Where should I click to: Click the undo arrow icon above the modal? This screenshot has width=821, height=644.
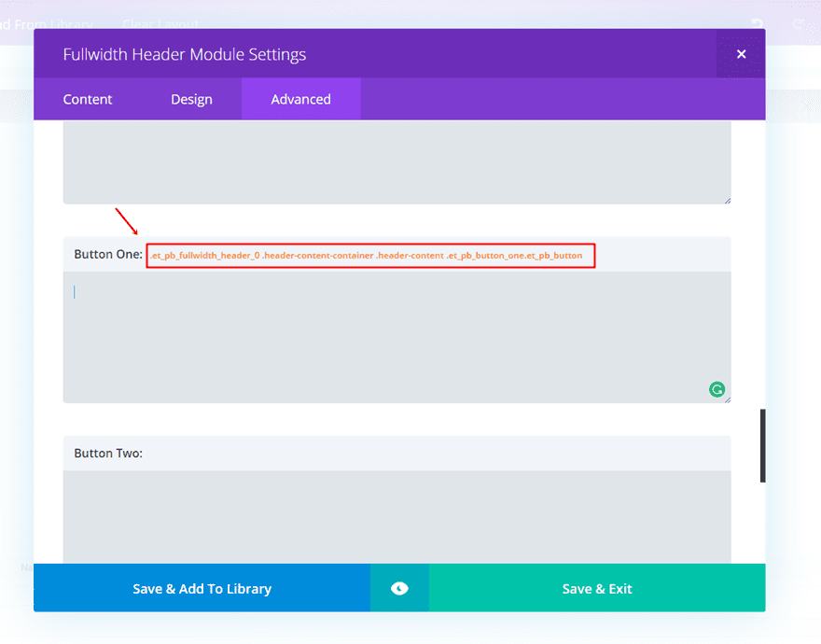[757, 23]
